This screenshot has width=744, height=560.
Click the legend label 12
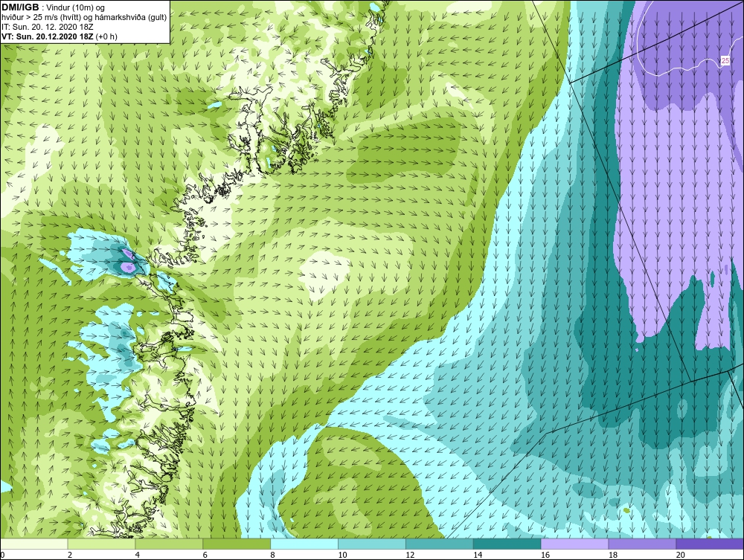click(410, 555)
